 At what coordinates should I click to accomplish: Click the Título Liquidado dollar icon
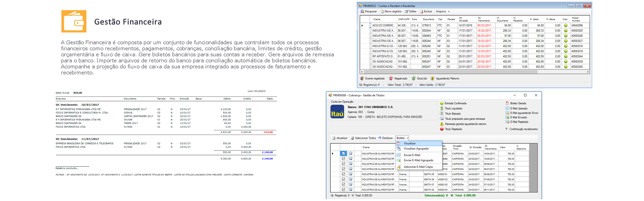(442, 109)
